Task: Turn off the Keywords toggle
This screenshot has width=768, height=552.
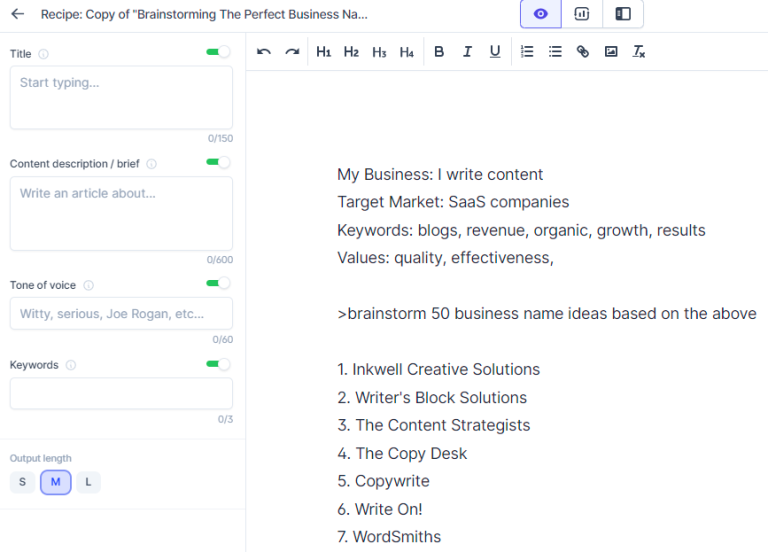Action: [x=218, y=364]
